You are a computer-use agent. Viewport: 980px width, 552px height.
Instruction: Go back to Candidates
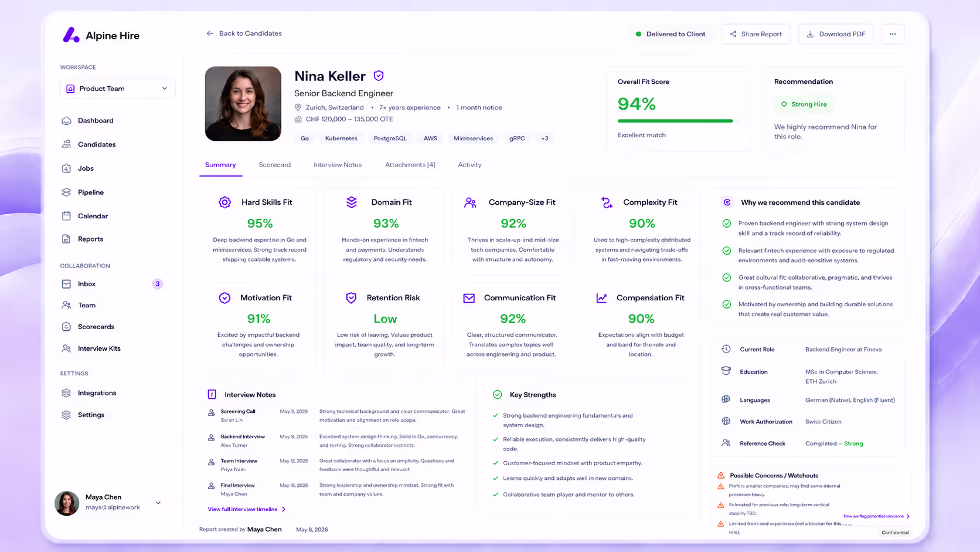tap(244, 33)
